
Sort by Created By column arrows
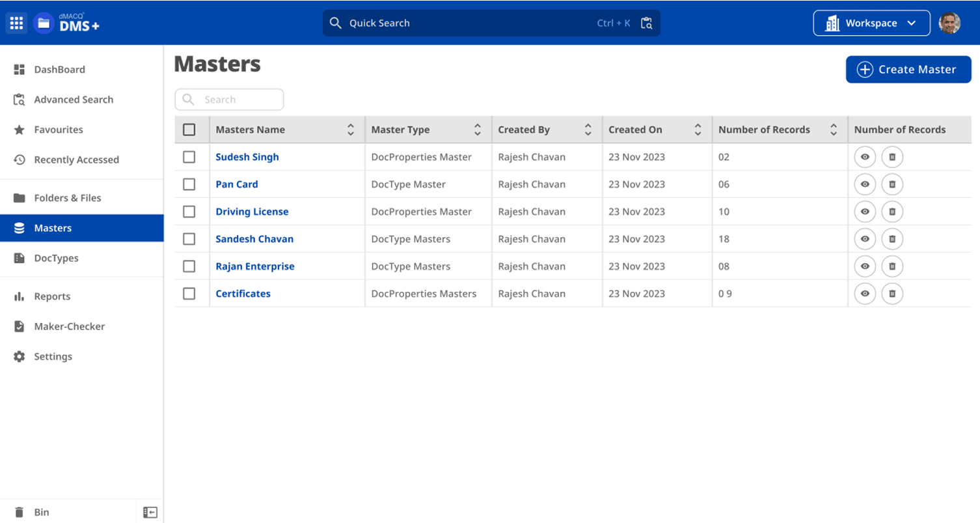click(x=588, y=130)
